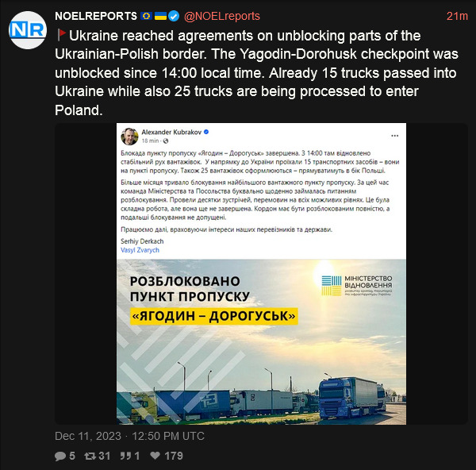Image resolution: width=476 pixels, height=470 pixels.
Task: Click the quote marks icon
Action: pyautogui.click(x=123, y=456)
